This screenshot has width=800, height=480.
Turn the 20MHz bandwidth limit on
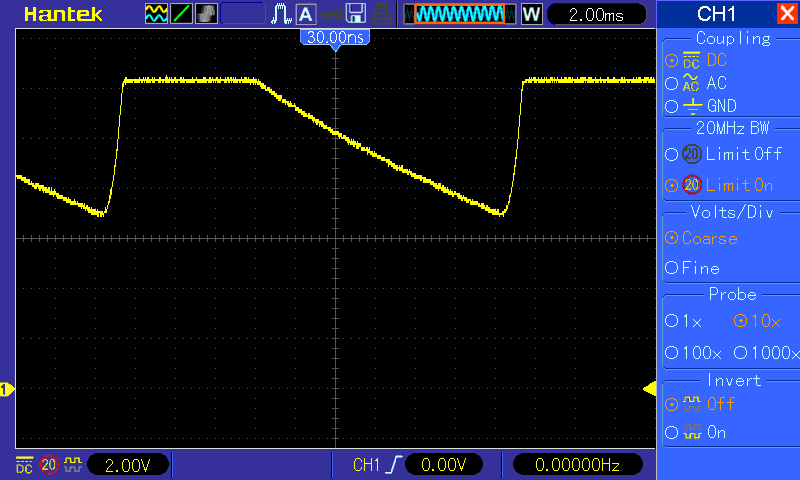671,185
